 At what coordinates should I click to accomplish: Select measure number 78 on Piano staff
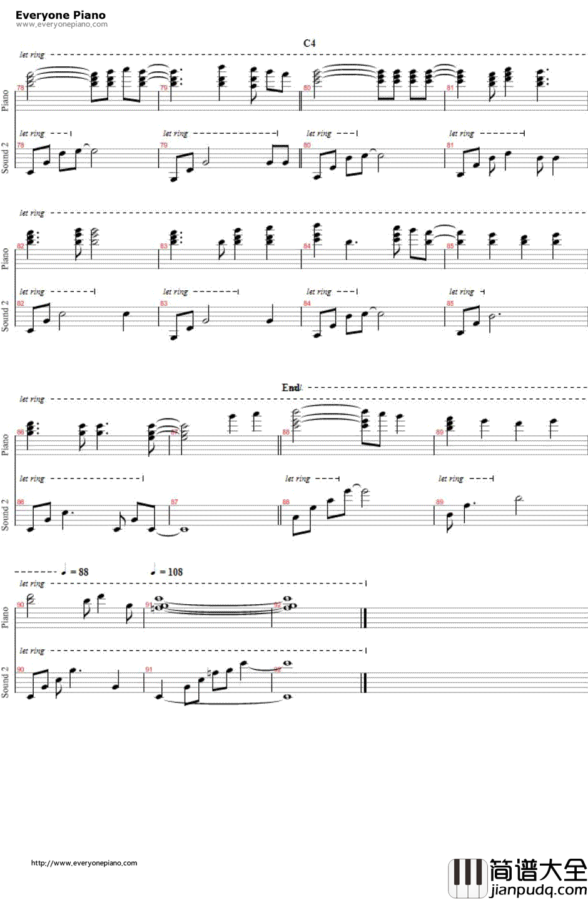click(21, 88)
